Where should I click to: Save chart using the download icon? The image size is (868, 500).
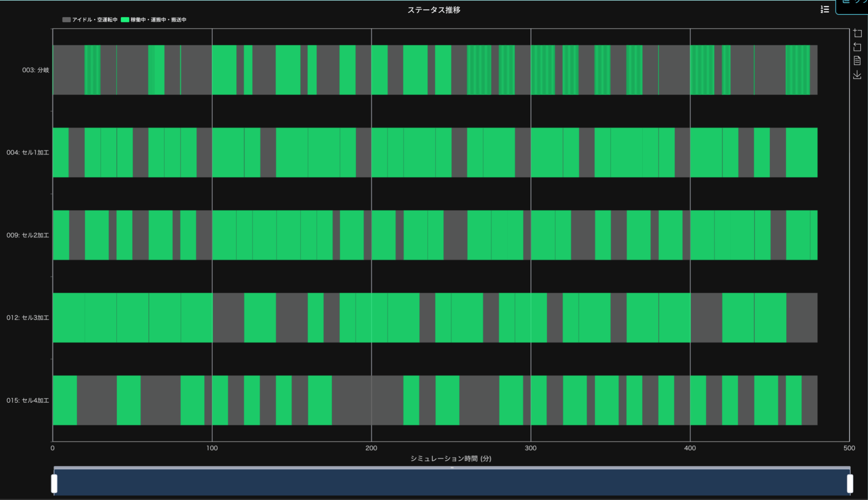(857, 75)
